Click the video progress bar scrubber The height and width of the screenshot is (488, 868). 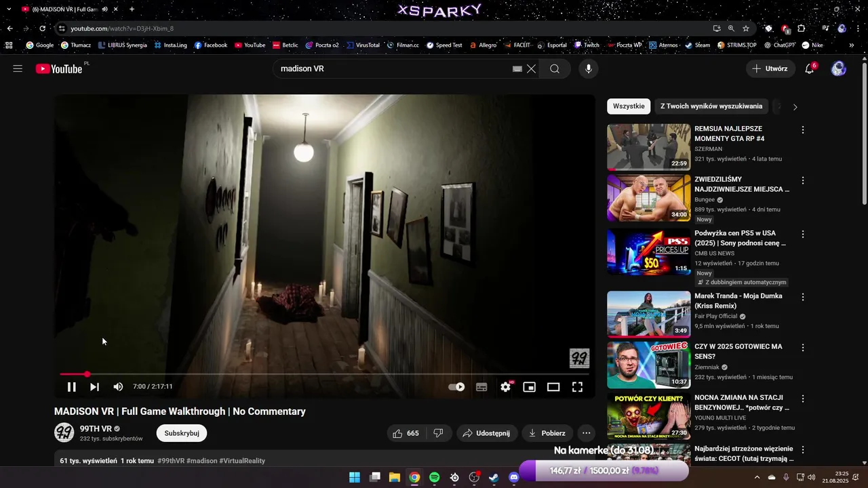coord(87,374)
